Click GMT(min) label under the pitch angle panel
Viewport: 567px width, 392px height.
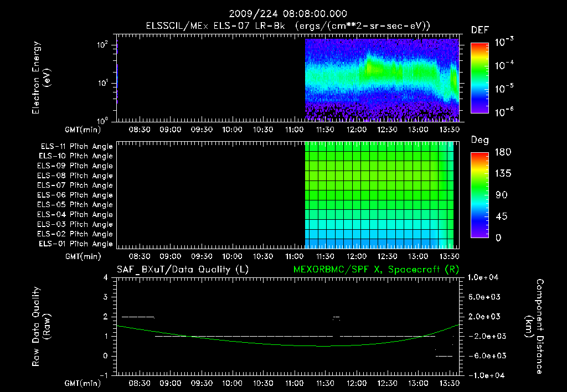83,257
